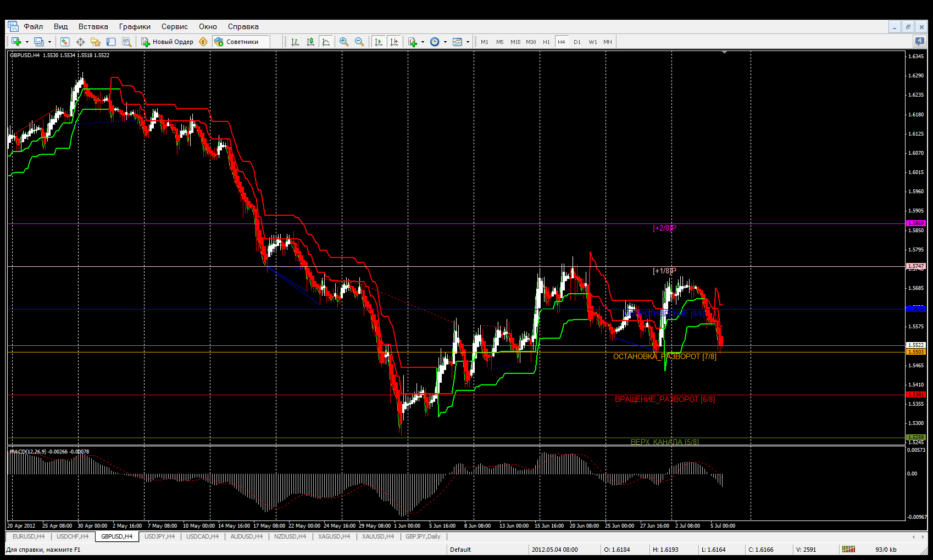This screenshot has height=560, width=933.
Task: Click the MetaEditor diamond icon
Action: point(203,42)
